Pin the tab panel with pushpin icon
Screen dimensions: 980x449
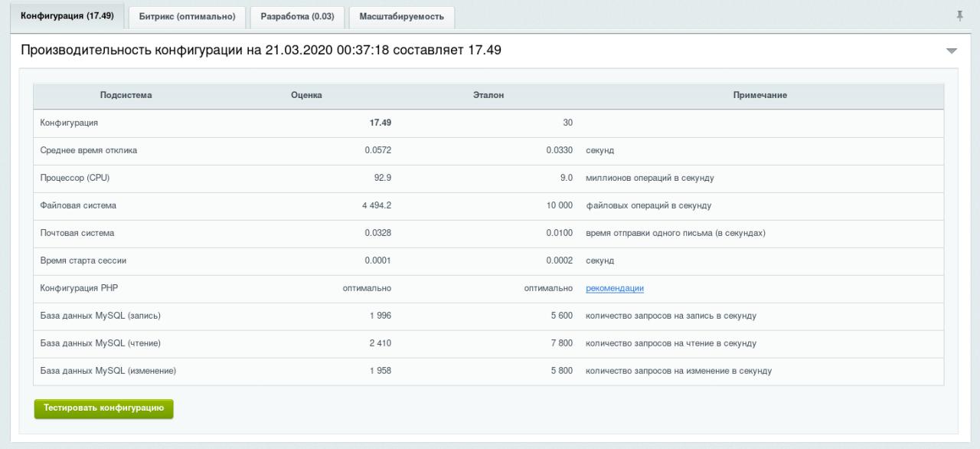[960, 15]
